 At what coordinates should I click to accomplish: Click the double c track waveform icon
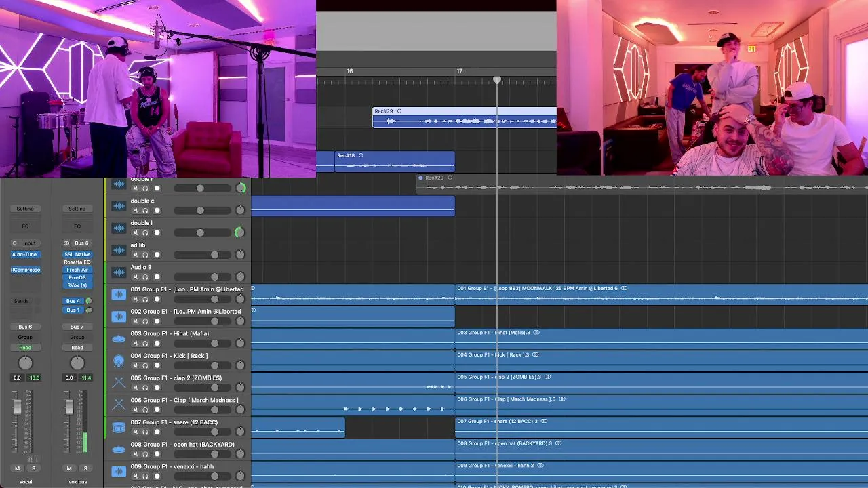119,205
